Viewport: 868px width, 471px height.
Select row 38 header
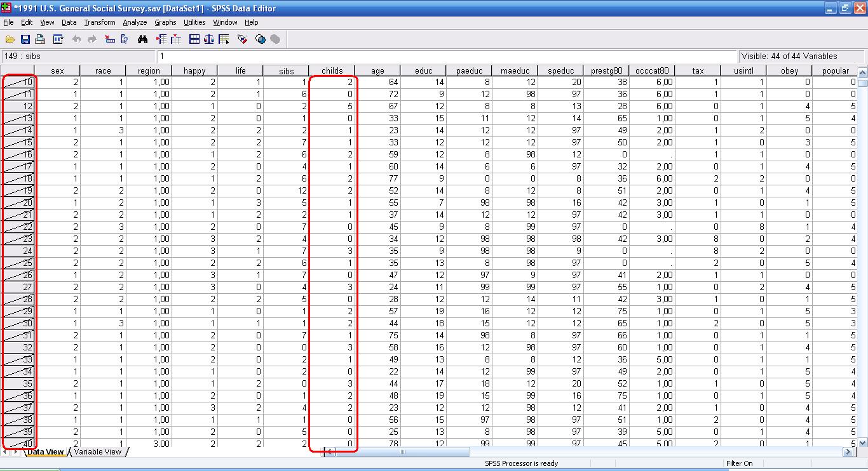[17, 420]
